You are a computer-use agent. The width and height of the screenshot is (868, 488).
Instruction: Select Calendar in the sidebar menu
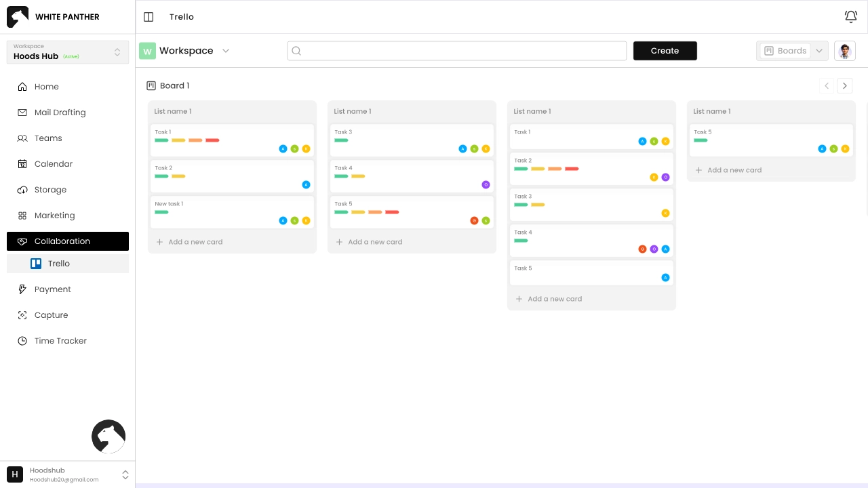tap(53, 164)
